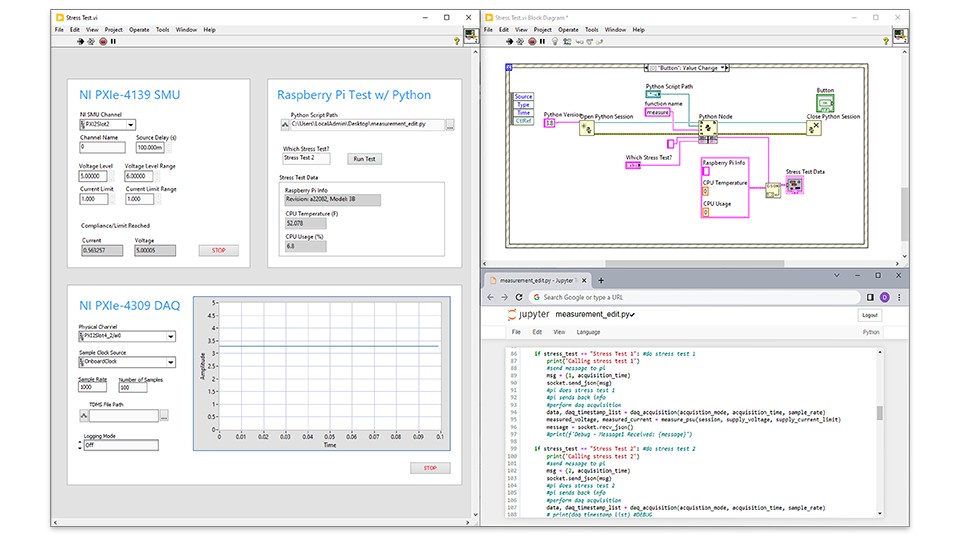Go to previous event case arrow
The width and height of the screenshot is (960, 540).
(647, 68)
